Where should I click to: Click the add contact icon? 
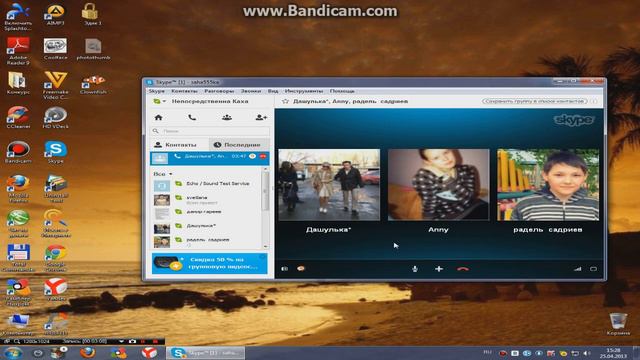261,118
